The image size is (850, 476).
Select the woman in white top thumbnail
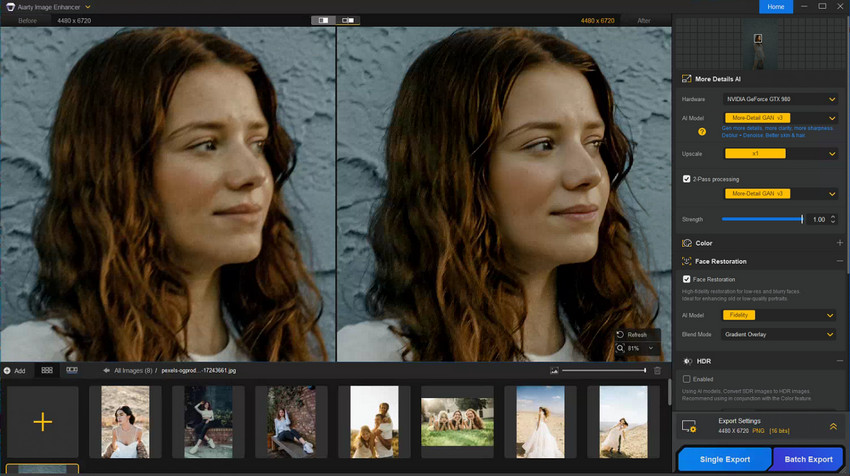click(x=125, y=422)
